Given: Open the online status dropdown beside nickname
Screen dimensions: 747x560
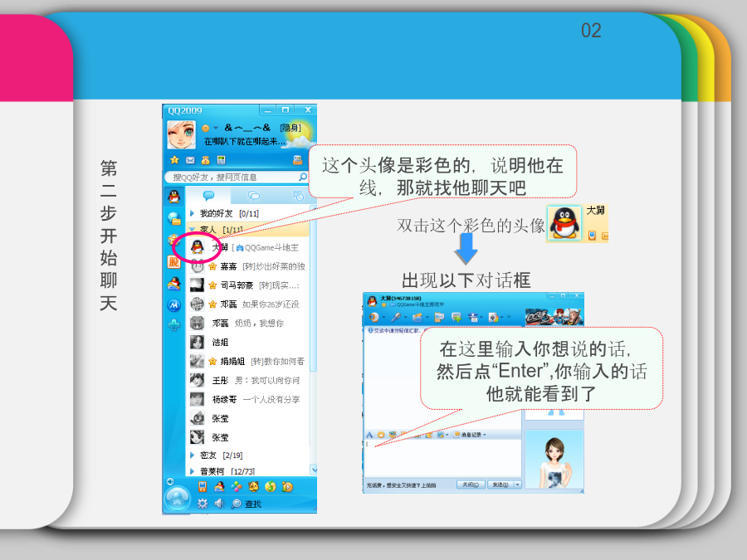Looking at the screenshot, I should [x=215, y=129].
